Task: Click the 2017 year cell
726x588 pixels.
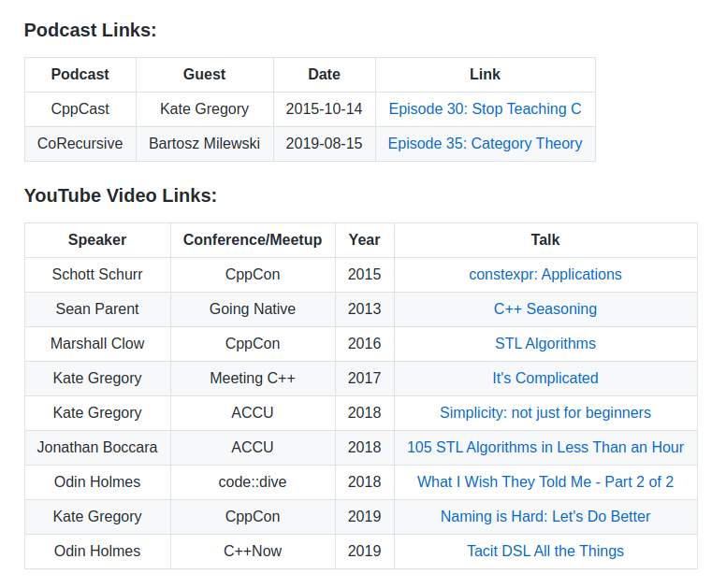Action: point(364,379)
